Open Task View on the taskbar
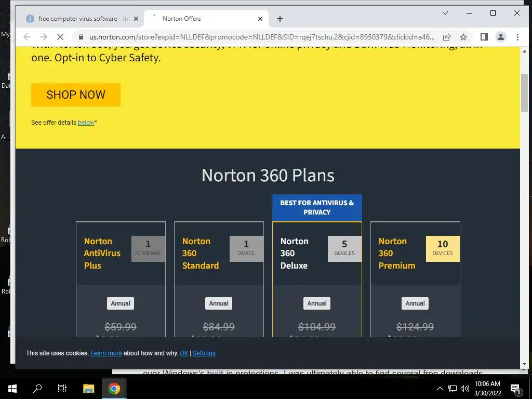 (x=62, y=389)
